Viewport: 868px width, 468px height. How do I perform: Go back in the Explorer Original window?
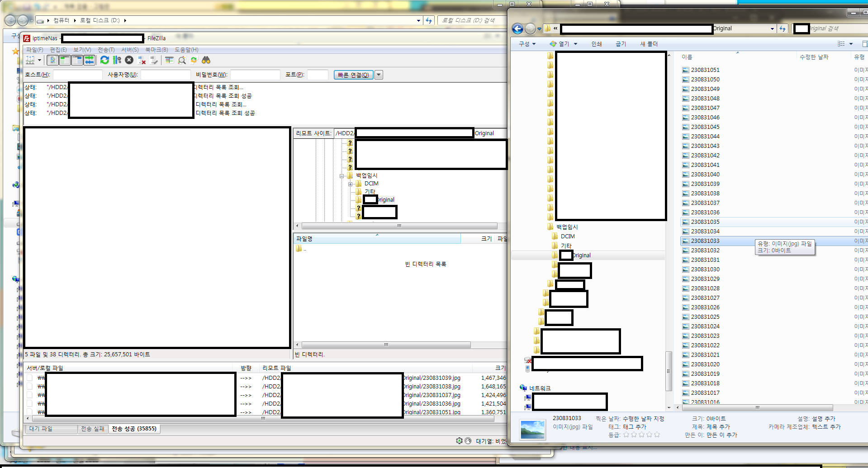[x=517, y=28]
